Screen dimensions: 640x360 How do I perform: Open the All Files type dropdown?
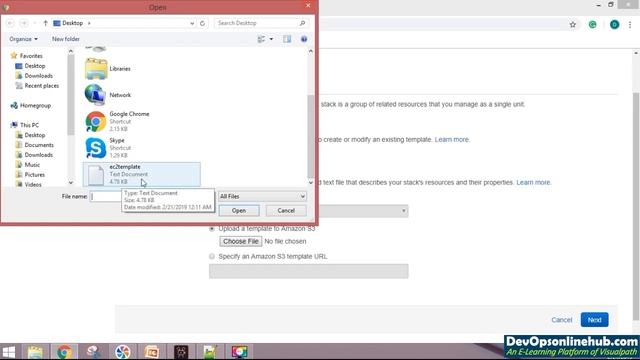pyautogui.click(x=262, y=197)
